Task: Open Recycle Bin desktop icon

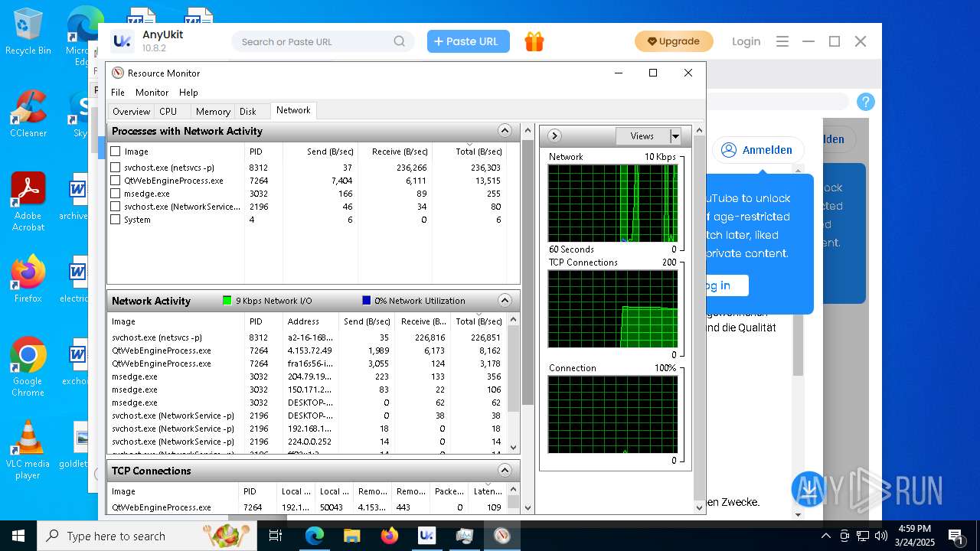Action: pyautogui.click(x=28, y=32)
